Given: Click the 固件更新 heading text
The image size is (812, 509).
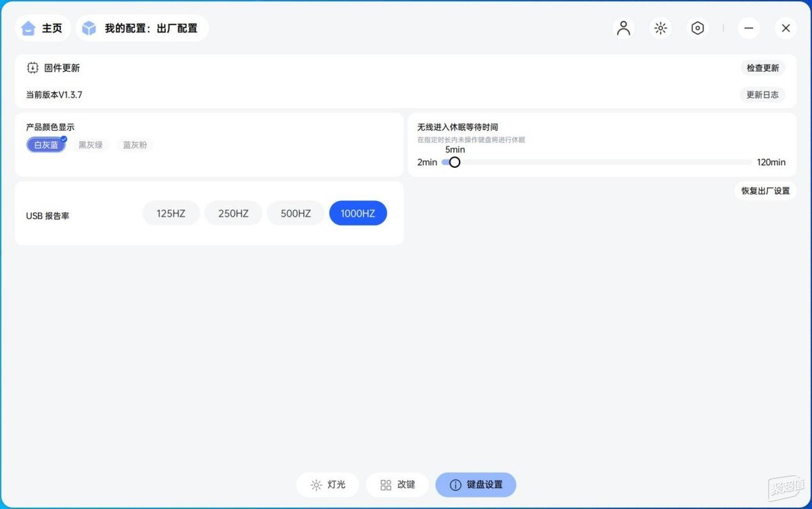Looking at the screenshot, I should click(62, 68).
